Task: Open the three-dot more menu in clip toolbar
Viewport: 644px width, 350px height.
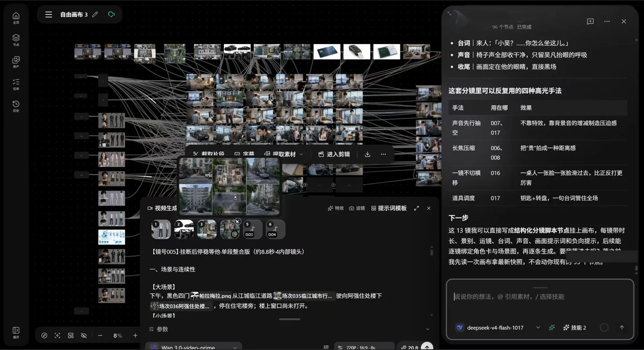Action: [383, 154]
